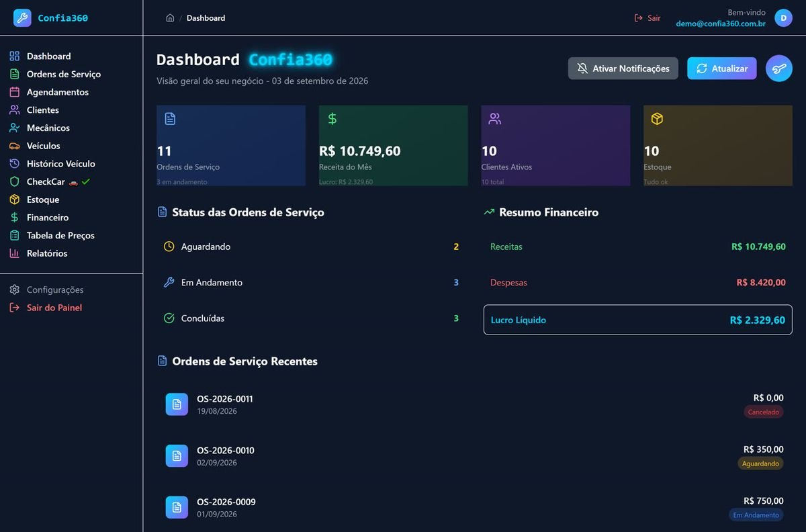This screenshot has width=806, height=532.
Task: Click order number OS-2026-0011
Action: (x=225, y=399)
